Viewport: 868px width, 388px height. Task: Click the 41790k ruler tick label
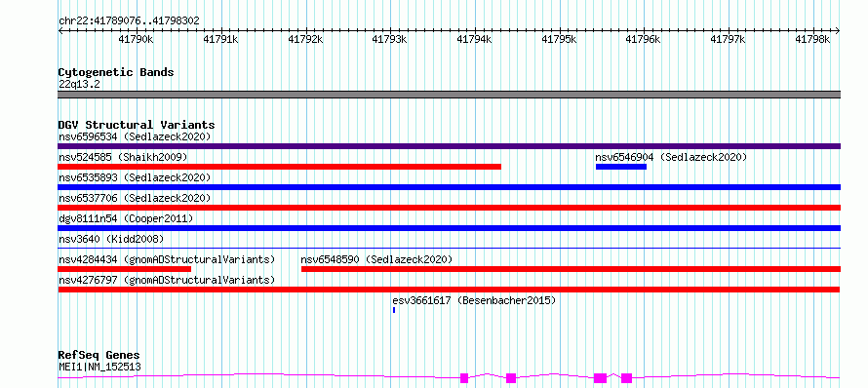136,39
